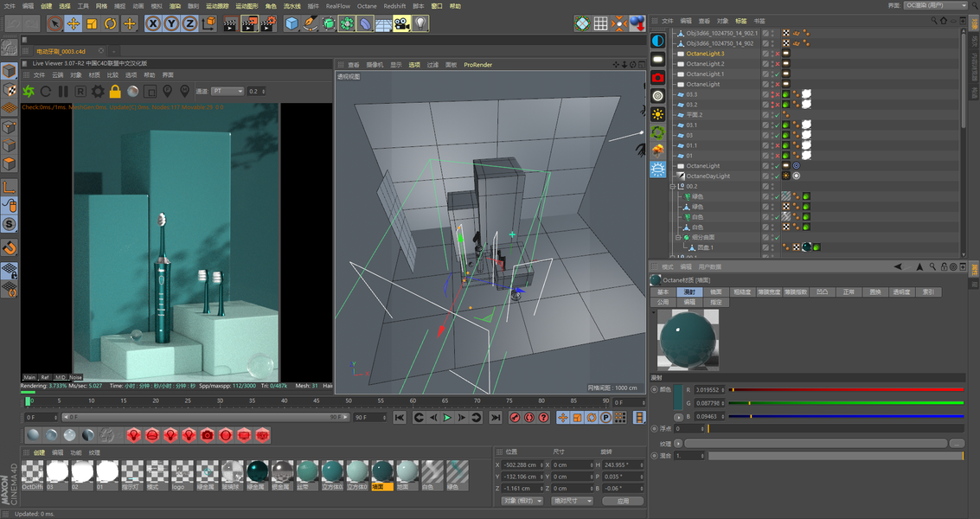The image size is (980, 519).
Task: Click the Camera object icon in toolbar
Action: pyautogui.click(x=402, y=23)
